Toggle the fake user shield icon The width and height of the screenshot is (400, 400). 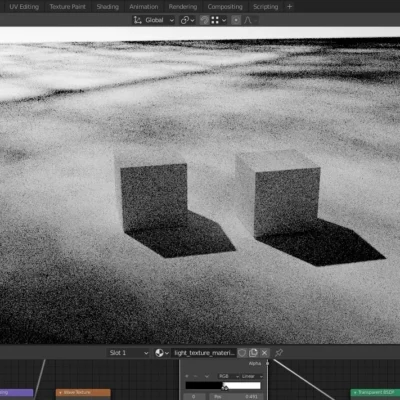coord(242,353)
